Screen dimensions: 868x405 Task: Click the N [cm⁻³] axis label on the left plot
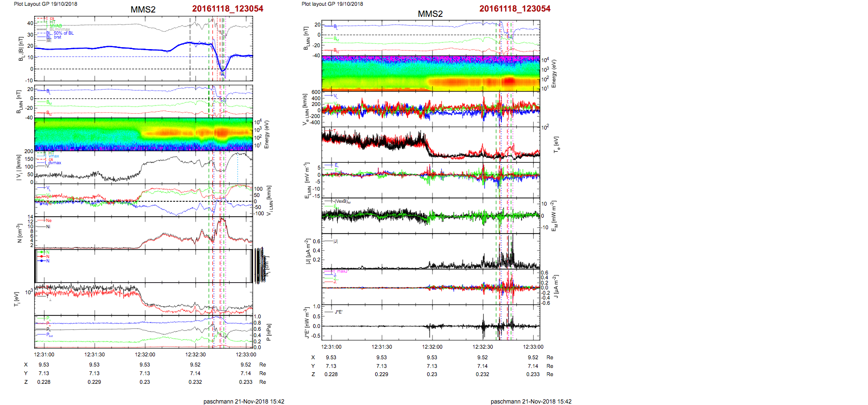(x=19, y=233)
